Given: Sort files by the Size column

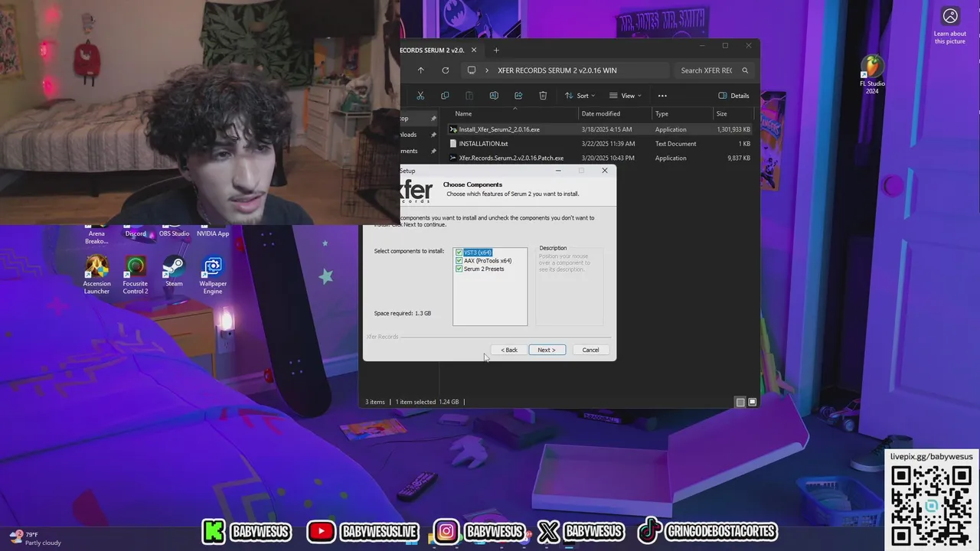Looking at the screenshot, I should point(721,114).
